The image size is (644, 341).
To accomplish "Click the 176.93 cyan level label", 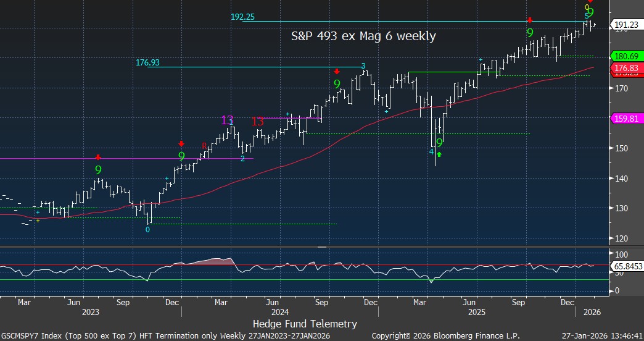I will point(147,62).
